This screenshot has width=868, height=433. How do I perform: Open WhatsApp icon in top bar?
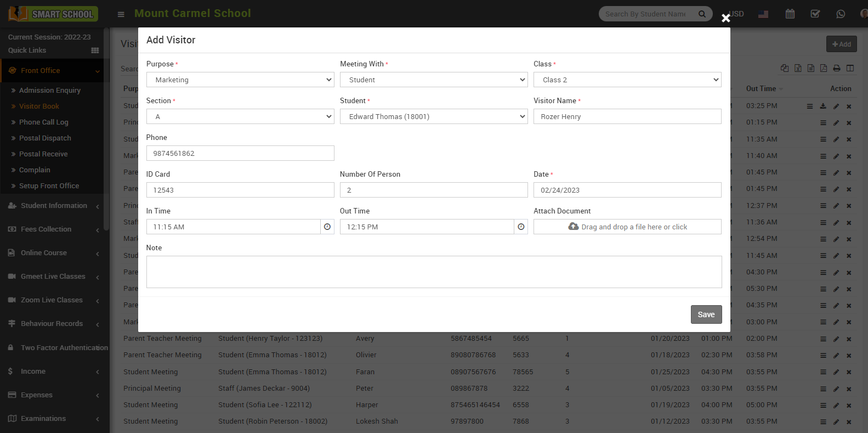coord(841,14)
